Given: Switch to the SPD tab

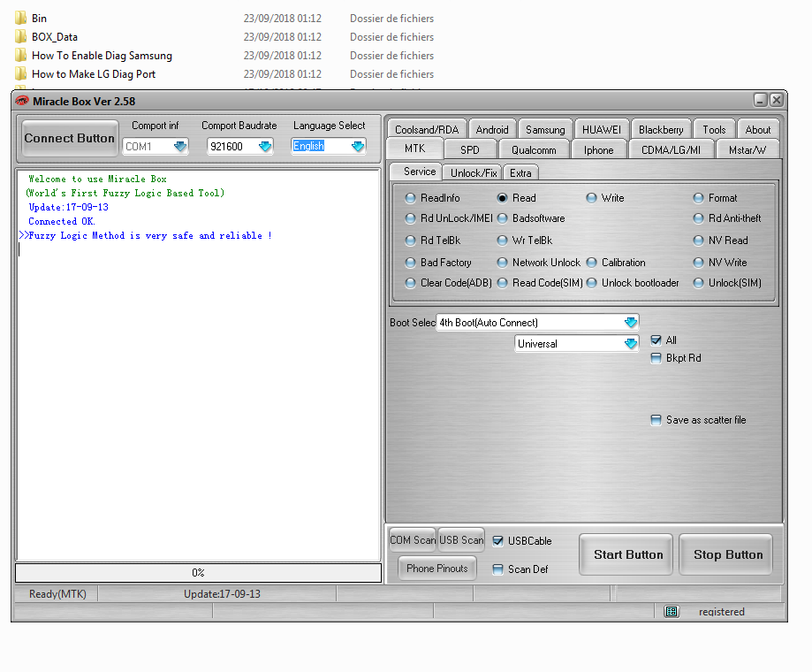Looking at the screenshot, I should click(x=470, y=149).
